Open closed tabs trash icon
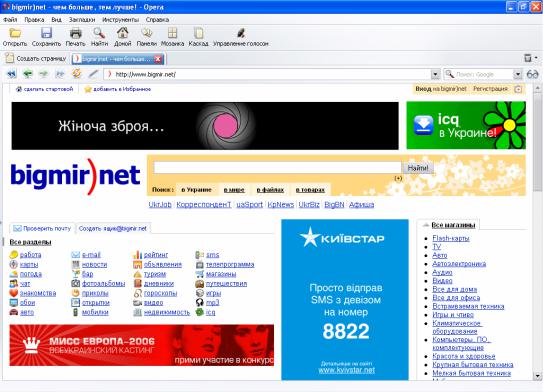 point(528,58)
